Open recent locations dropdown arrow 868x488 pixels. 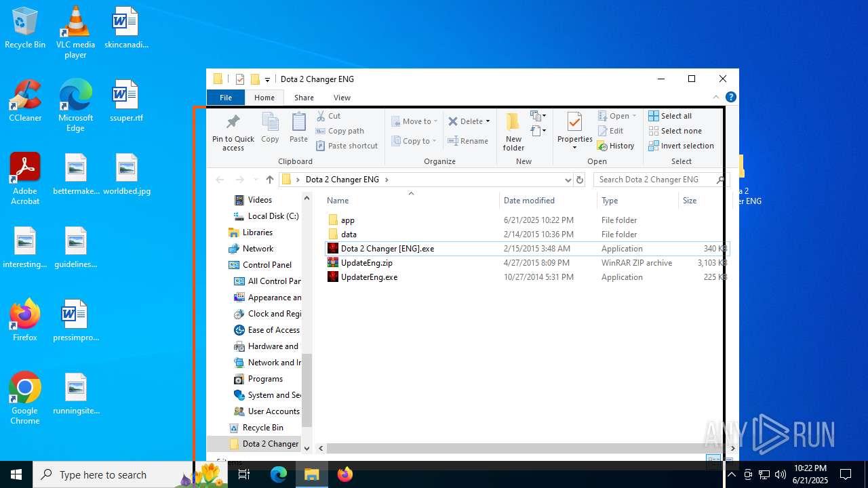[x=256, y=180]
